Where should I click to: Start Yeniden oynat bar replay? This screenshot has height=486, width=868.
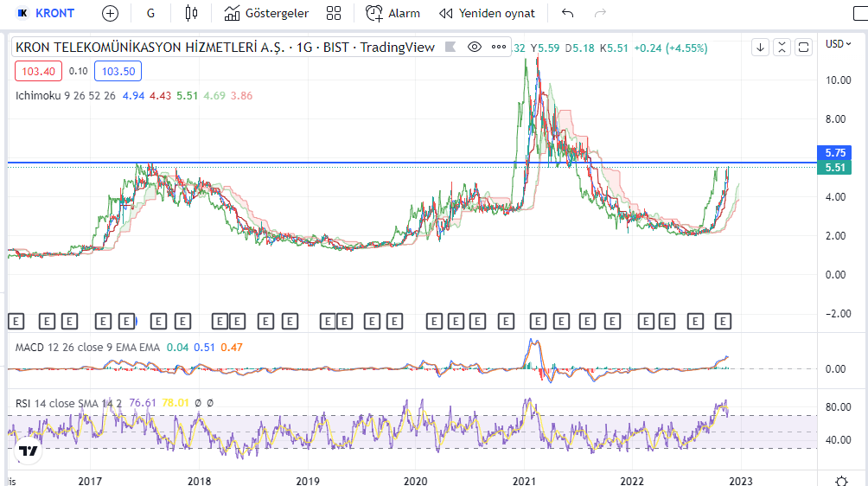[487, 13]
